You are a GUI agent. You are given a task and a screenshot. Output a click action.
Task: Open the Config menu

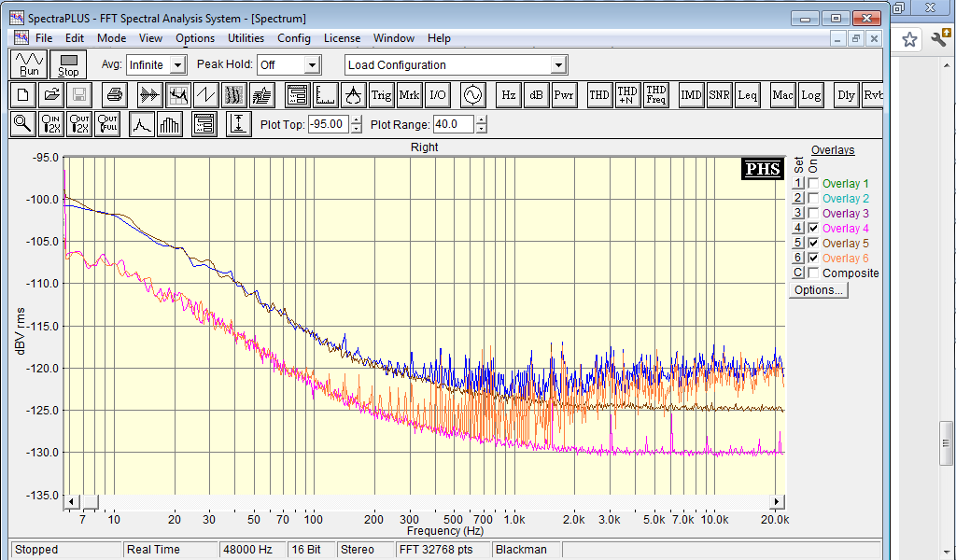(294, 38)
